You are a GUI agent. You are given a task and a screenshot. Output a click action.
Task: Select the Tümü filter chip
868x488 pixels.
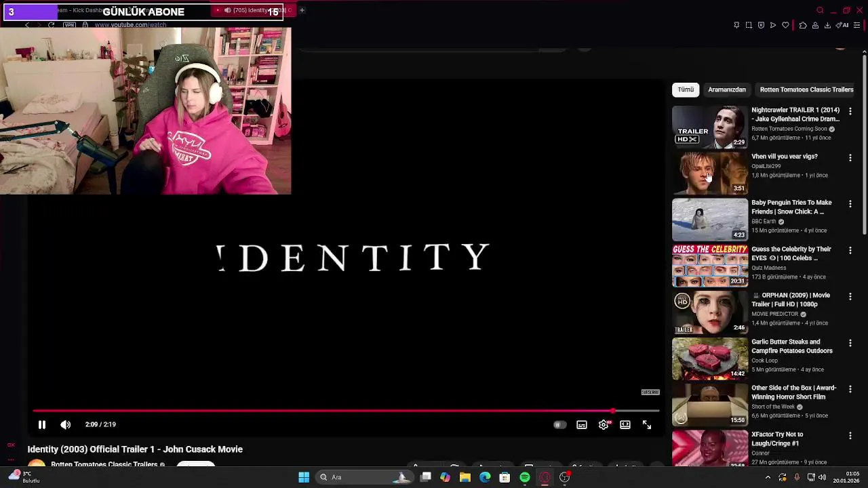[x=686, y=89]
